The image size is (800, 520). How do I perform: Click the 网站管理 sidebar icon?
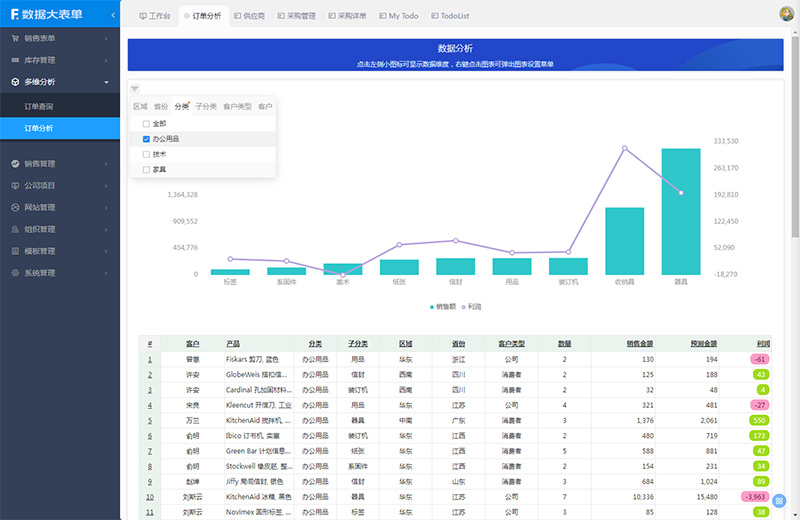point(15,207)
